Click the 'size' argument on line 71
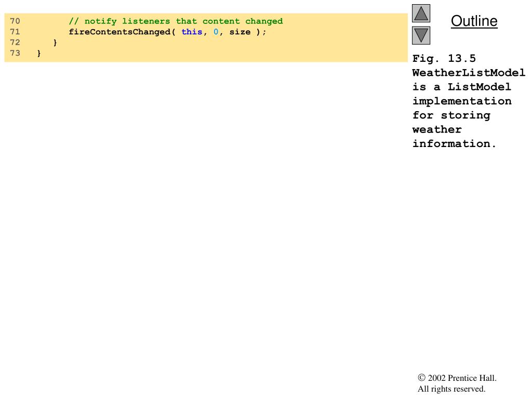Image resolution: width=532 pixels, height=399 pixels. click(240, 32)
